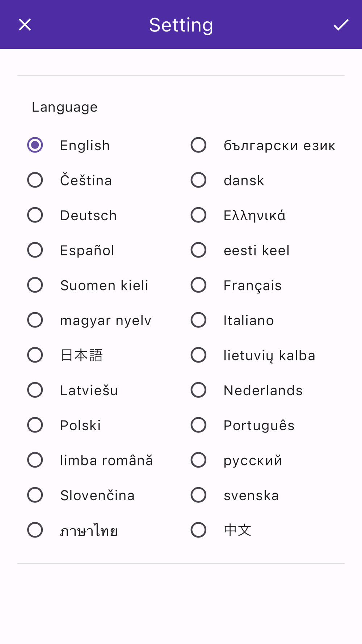
Task: Pick Español from the language list
Action: tap(35, 250)
